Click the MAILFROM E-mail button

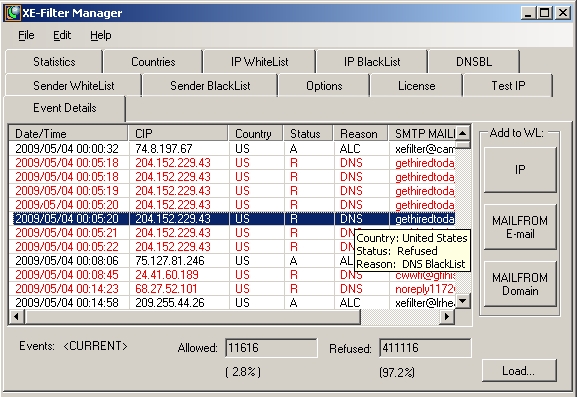(520, 227)
